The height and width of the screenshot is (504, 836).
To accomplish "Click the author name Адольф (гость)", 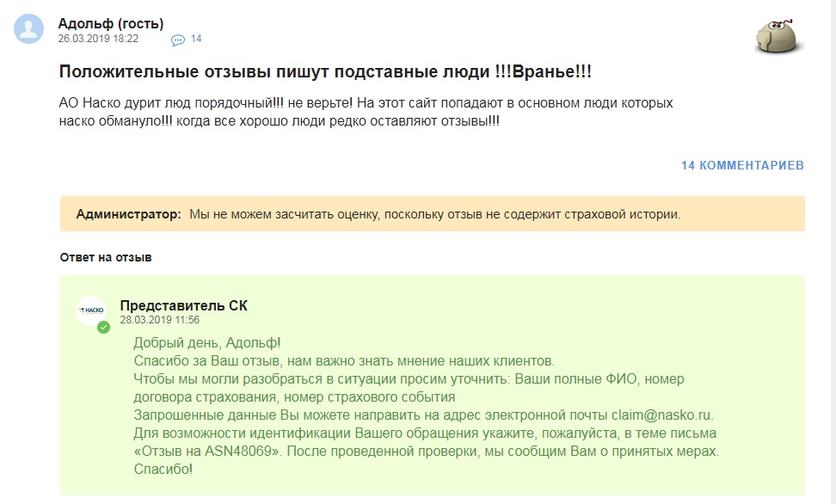I will [111, 23].
